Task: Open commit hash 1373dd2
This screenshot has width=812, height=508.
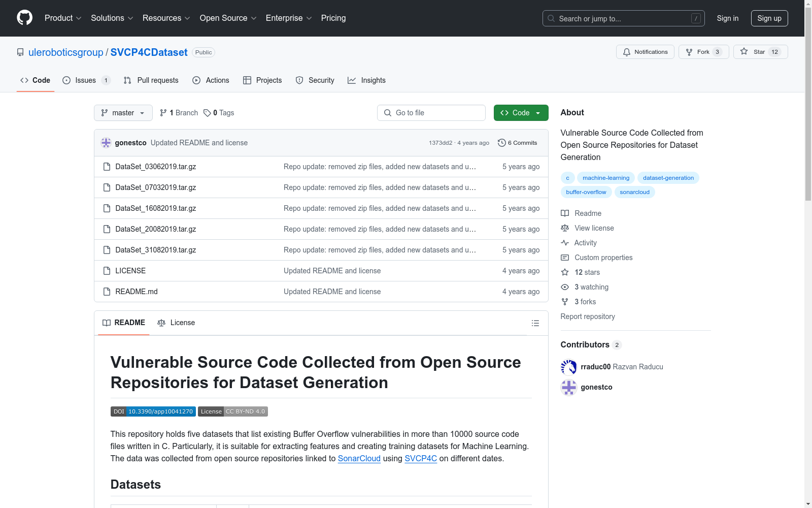Action: coord(441,143)
